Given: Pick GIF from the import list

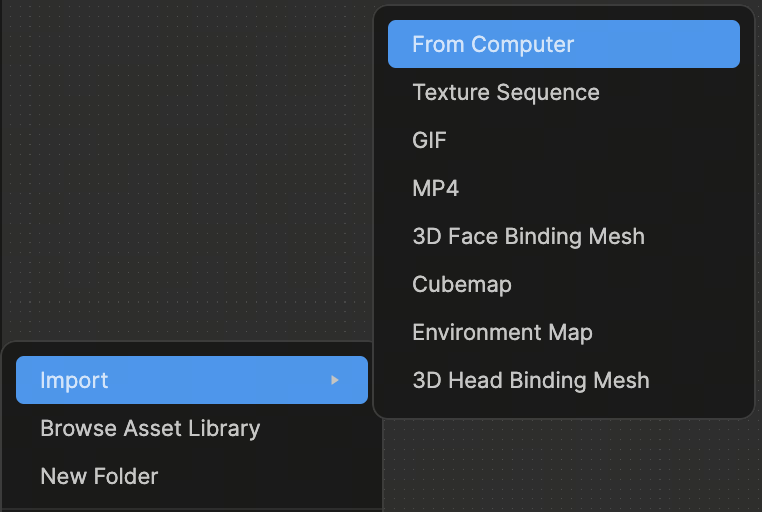Looking at the screenshot, I should 430,140.
